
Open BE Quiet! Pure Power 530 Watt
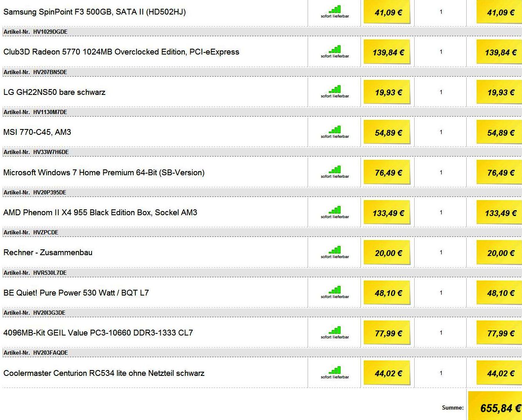pyautogui.click(x=76, y=293)
